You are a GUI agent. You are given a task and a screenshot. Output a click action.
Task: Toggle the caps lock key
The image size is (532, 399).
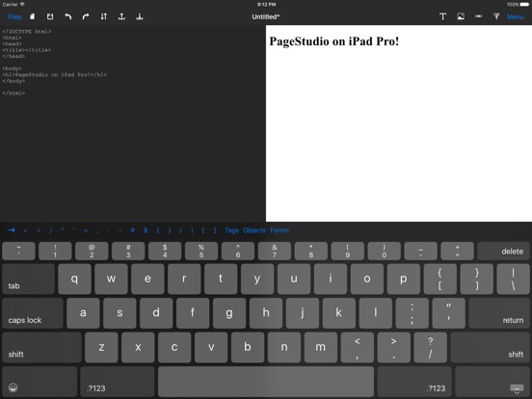33,313
